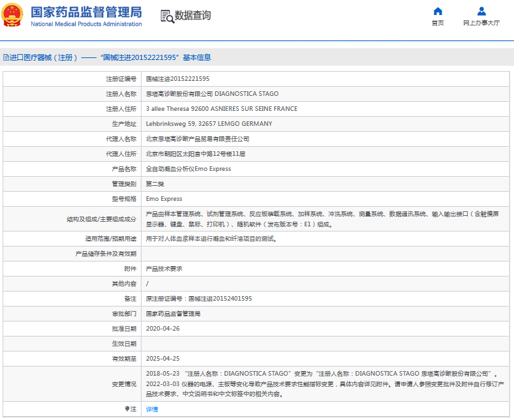514x420 pixels.
Task: Select production address Lehbrinksweg 59 LEMGO
Action: tap(209, 124)
